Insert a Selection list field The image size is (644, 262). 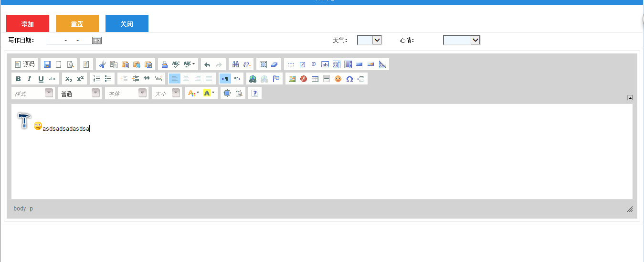click(348, 64)
